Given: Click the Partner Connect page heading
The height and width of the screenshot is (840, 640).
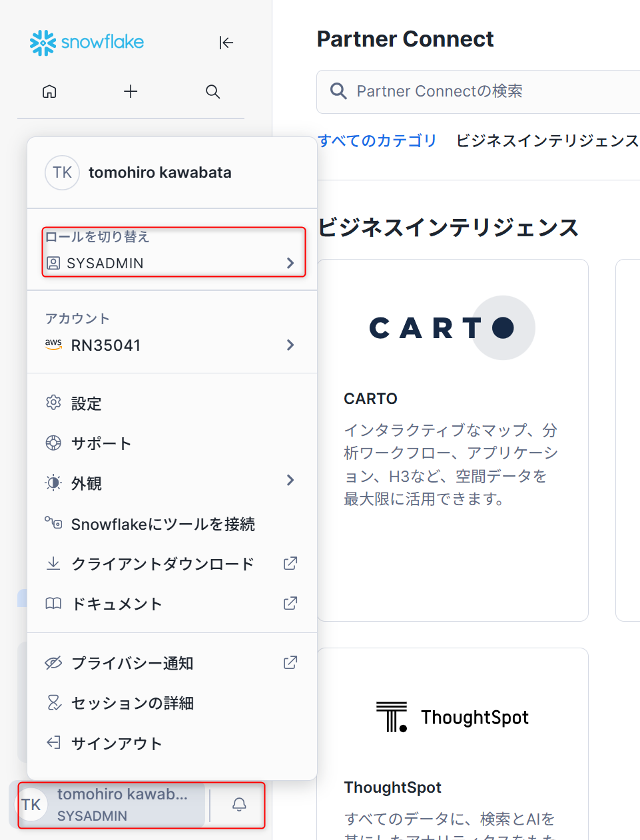Looking at the screenshot, I should point(405,39).
